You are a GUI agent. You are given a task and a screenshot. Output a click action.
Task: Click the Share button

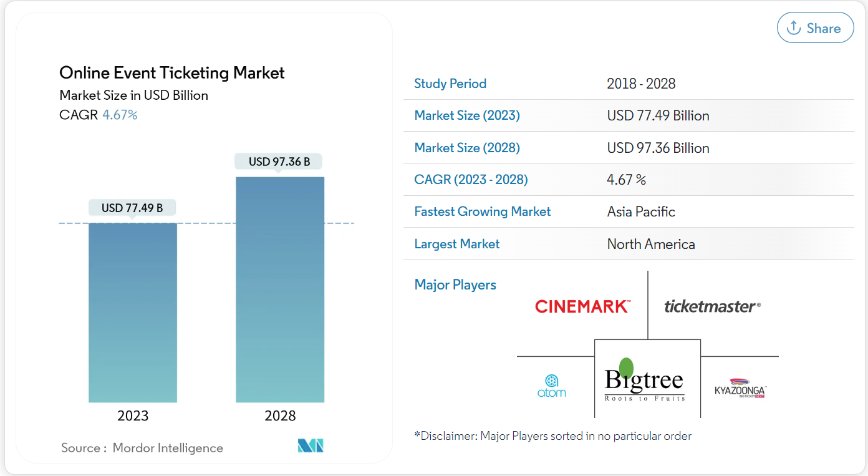click(815, 27)
